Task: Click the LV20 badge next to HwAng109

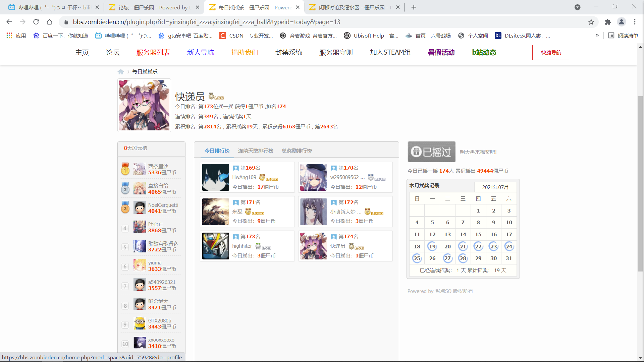Action: pyautogui.click(x=269, y=178)
